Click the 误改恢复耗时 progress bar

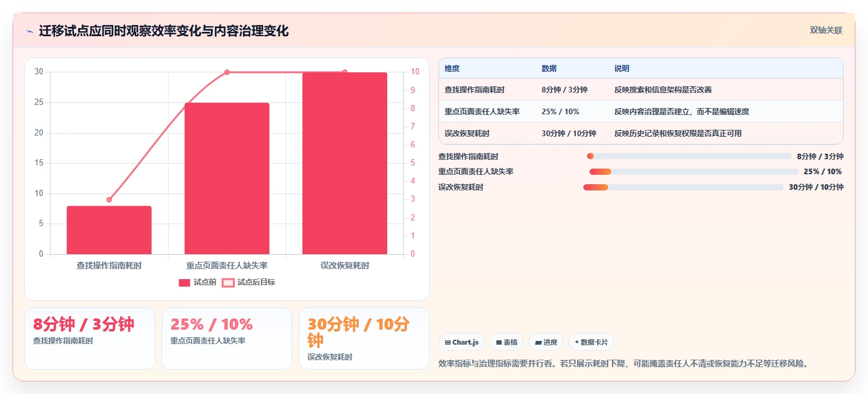point(683,187)
